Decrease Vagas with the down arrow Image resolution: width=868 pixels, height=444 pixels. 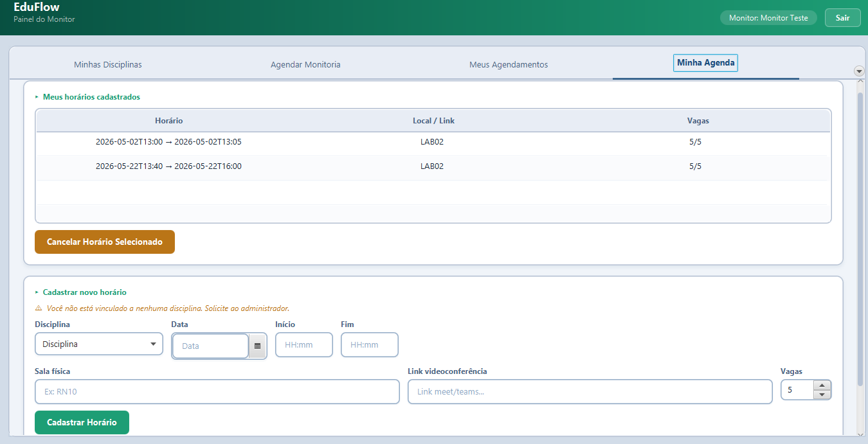click(x=822, y=395)
